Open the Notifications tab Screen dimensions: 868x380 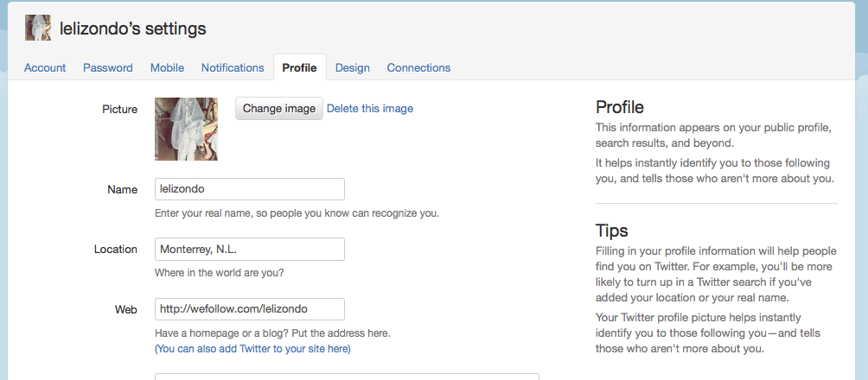coord(233,68)
